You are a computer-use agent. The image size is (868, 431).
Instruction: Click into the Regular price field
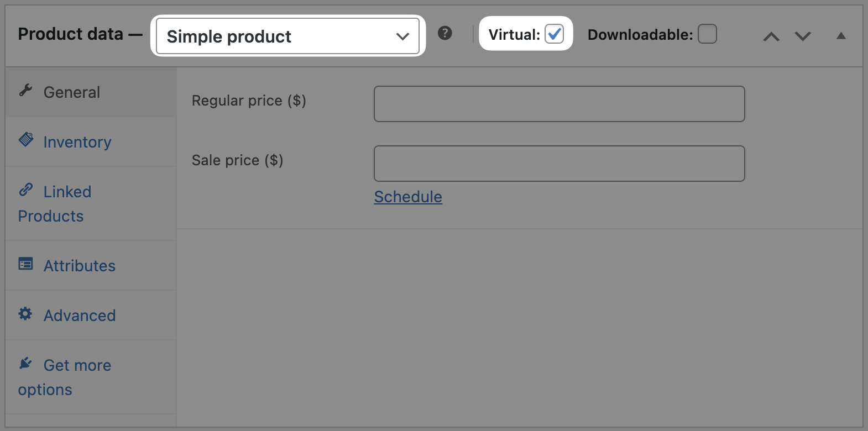559,104
